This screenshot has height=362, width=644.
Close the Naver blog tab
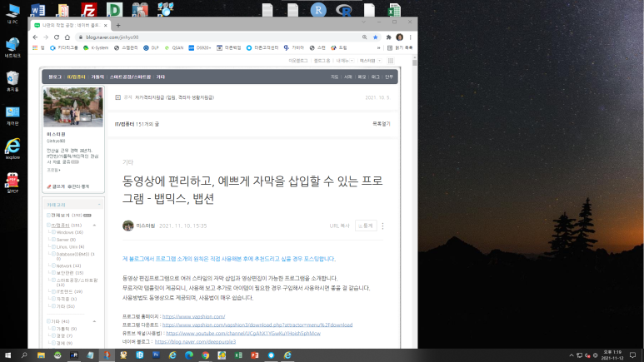pyautogui.click(x=106, y=26)
